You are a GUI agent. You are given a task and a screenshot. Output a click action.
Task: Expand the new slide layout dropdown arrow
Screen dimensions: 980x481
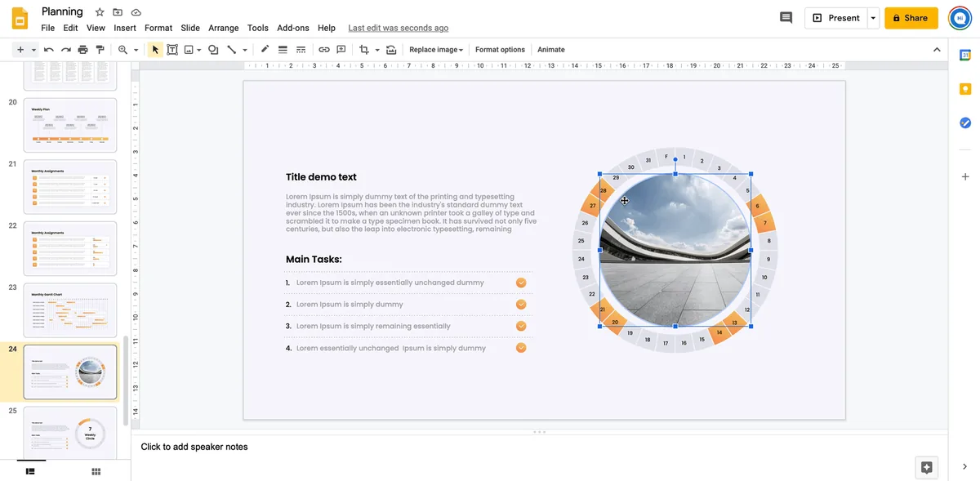point(33,50)
